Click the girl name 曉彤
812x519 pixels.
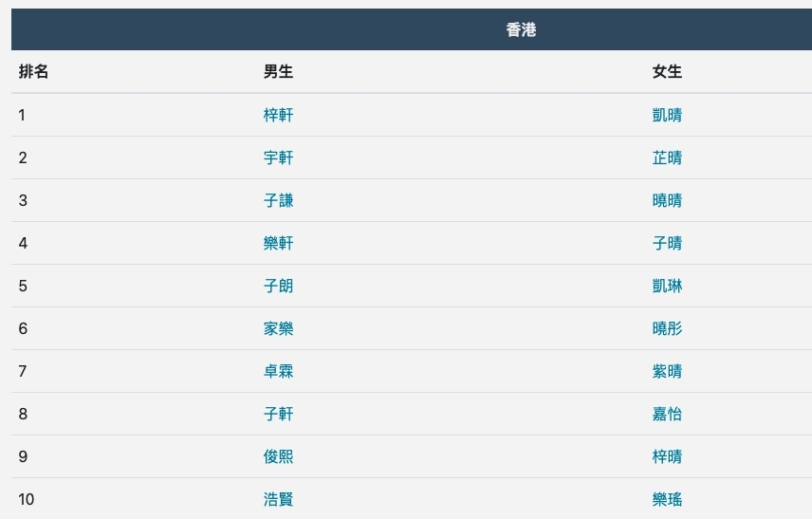667,328
